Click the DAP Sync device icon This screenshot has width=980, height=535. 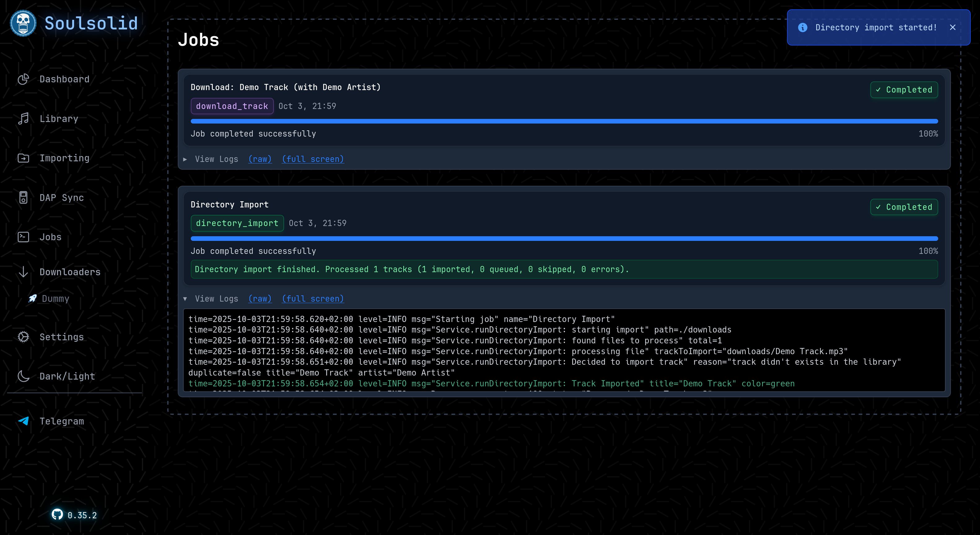[23, 198]
